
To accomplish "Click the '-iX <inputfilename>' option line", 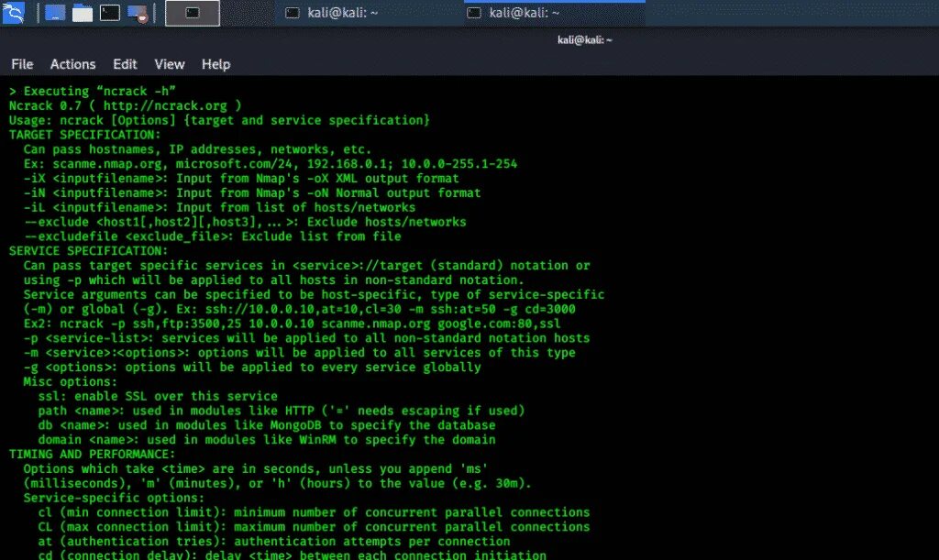I will point(241,179).
